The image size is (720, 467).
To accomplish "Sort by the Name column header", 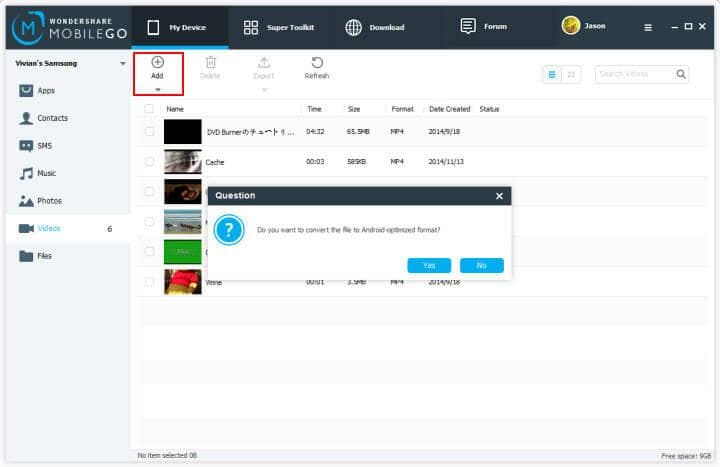I will click(x=175, y=109).
